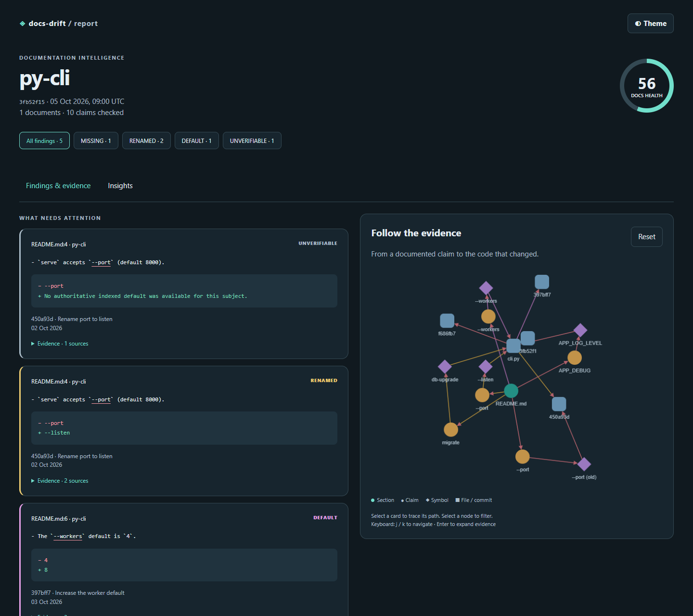Click the docs-drift report logo link
The image size is (693, 616).
(x=58, y=24)
